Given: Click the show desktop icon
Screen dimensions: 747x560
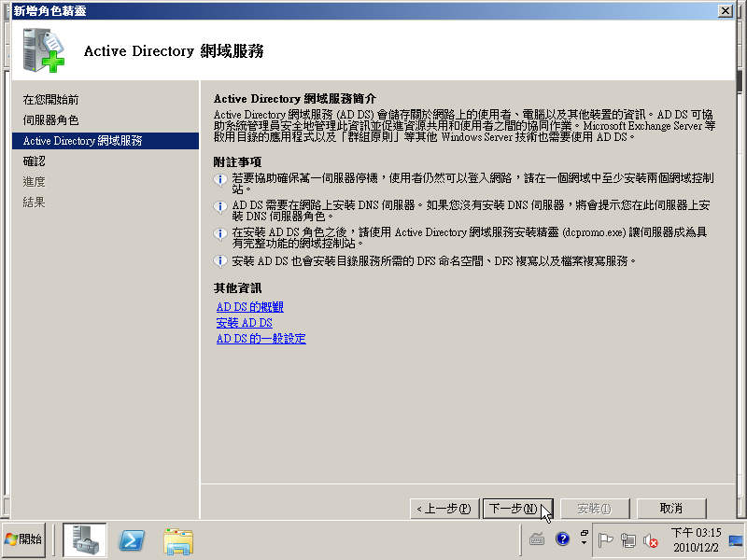Looking at the screenshot, I should tap(736, 540).
